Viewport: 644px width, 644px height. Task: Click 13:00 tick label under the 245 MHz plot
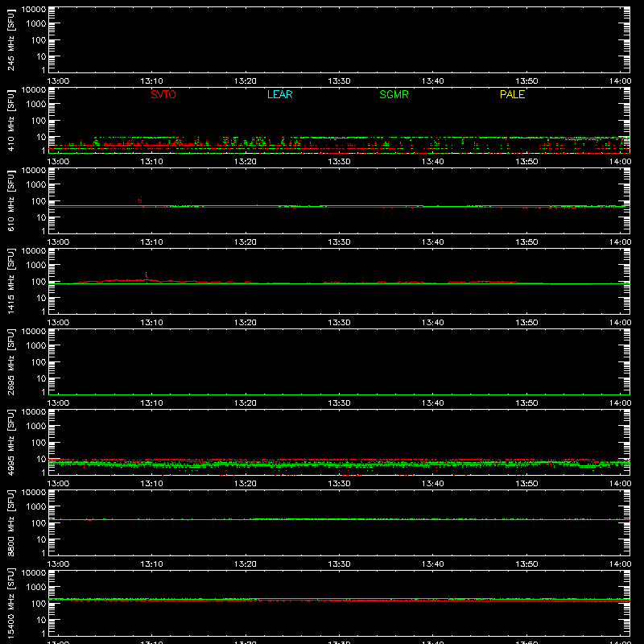tap(58, 81)
